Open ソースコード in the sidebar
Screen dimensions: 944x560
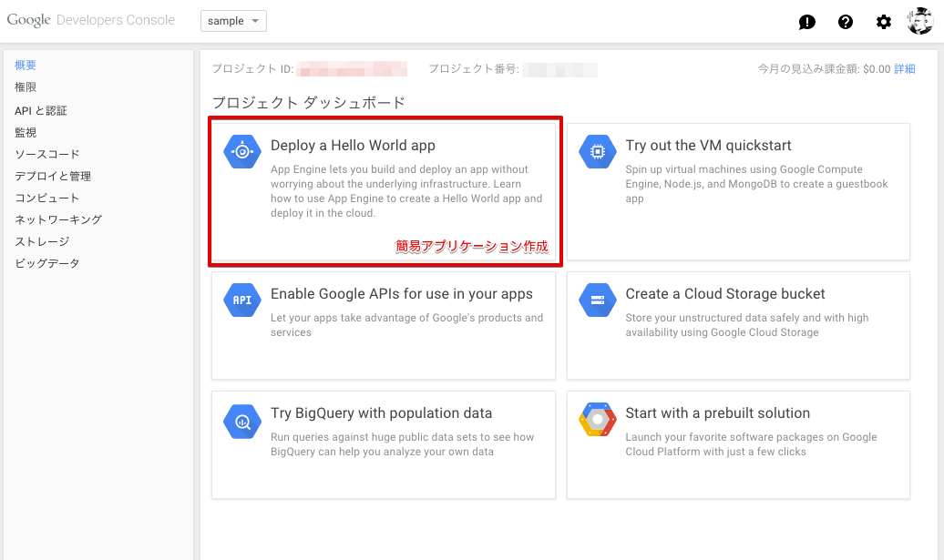coord(47,154)
